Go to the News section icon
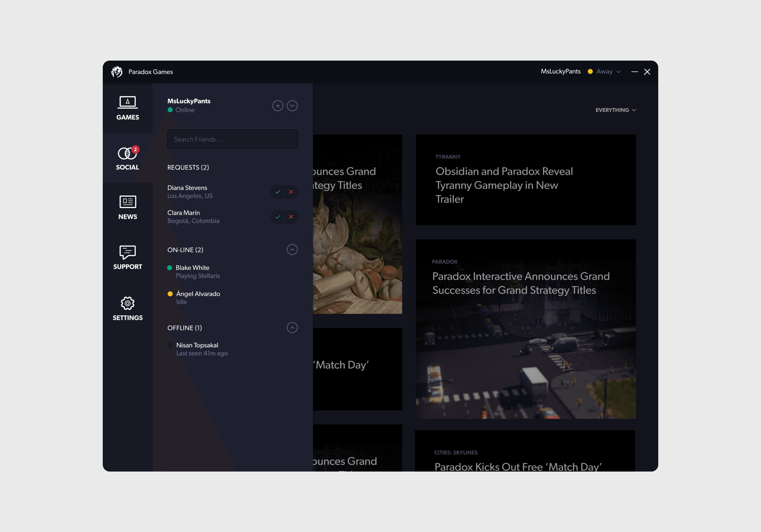 [x=128, y=202]
